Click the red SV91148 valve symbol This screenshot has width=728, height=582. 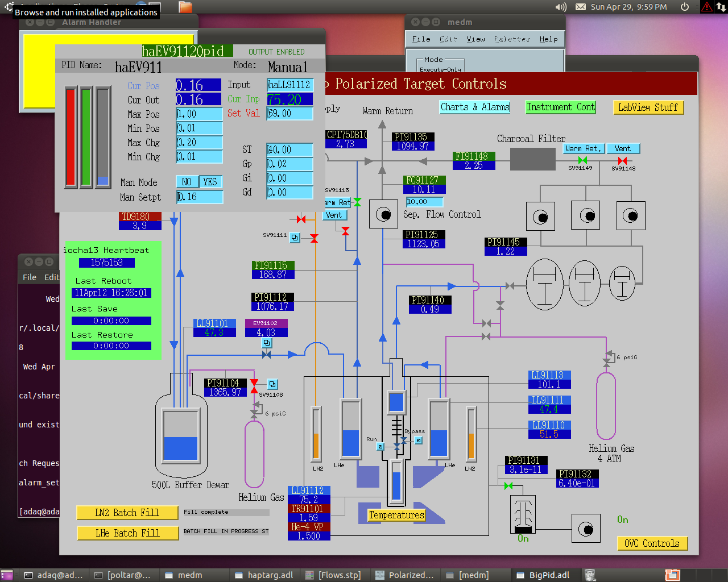pyautogui.click(x=623, y=161)
